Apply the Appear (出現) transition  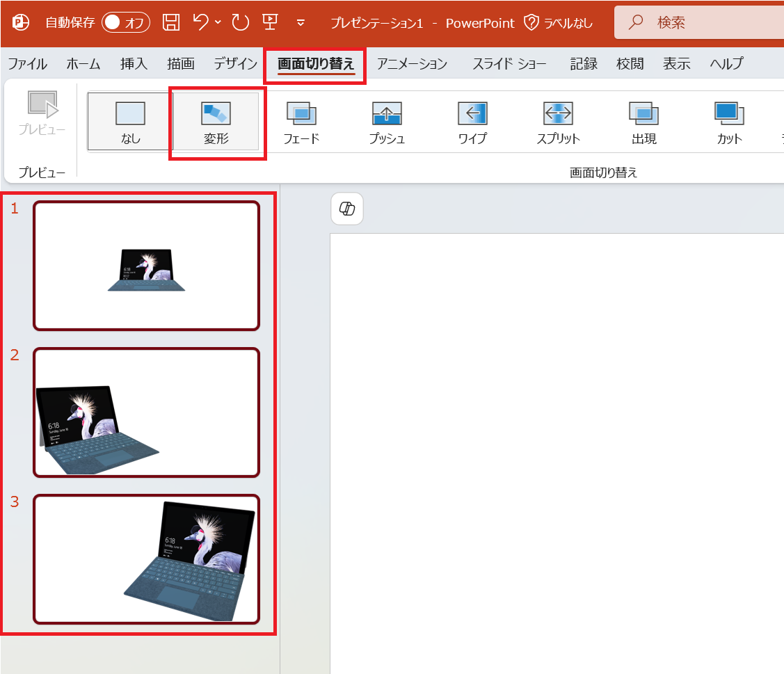click(643, 122)
